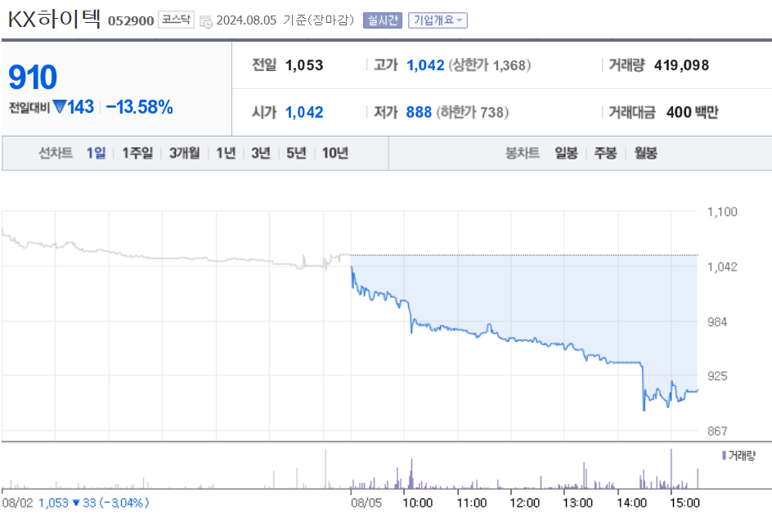Select the 1일 line chart tab
The height and width of the screenshot is (532, 772).
pyautogui.click(x=96, y=153)
